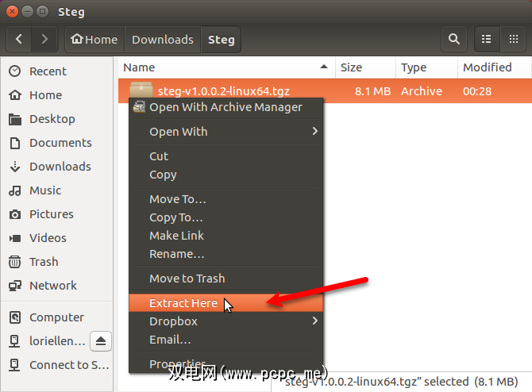Click the Home breadcrumb button
532x392 pixels.
(94, 40)
